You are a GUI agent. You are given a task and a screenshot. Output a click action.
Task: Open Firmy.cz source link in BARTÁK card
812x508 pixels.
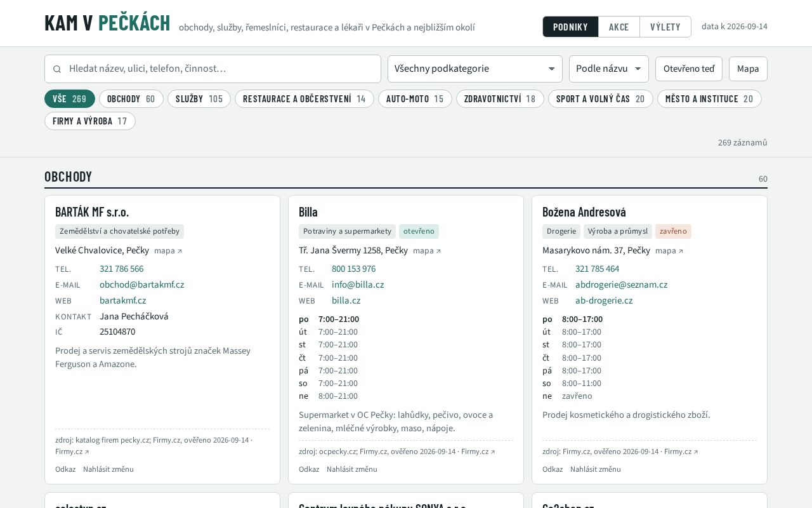(x=72, y=451)
